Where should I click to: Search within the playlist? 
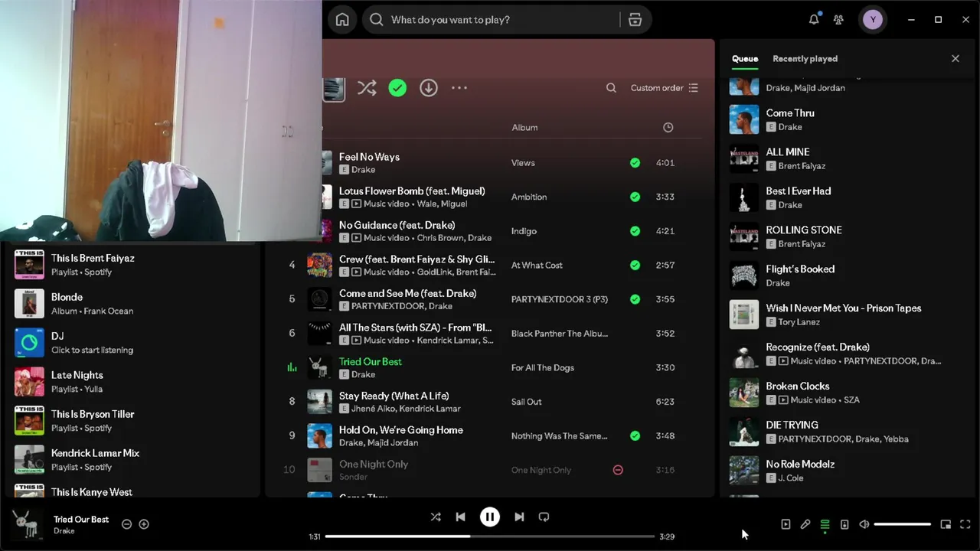tap(611, 88)
